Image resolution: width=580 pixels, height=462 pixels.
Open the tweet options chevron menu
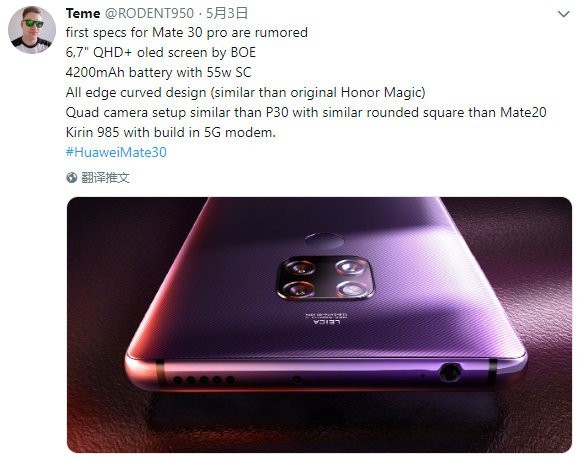pos(563,14)
